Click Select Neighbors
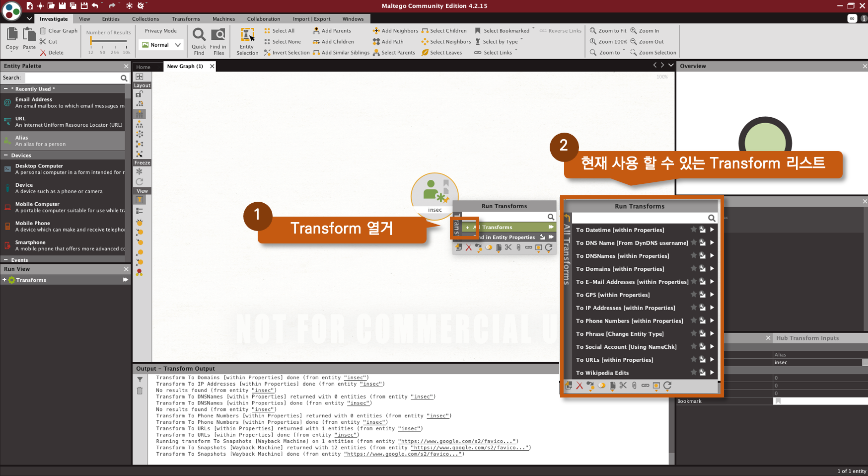Screen dimensions: 868x476 [446, 42]
